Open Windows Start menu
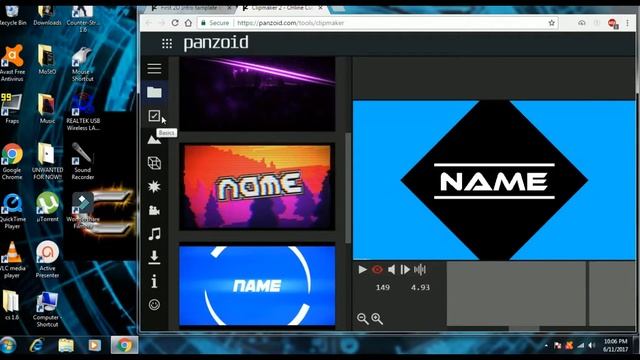This screenshot has width=640, height=360. tap(8, 345)
